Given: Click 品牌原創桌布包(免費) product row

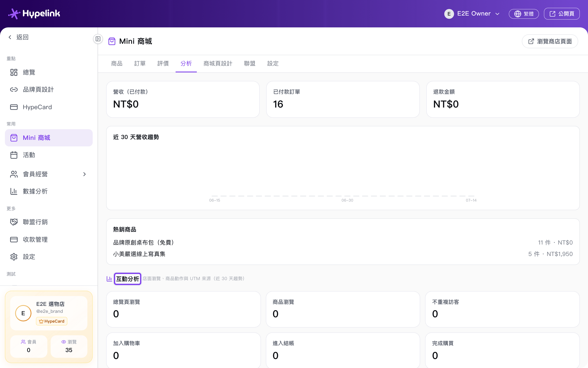Looking at the screenshot, I should (x=343, y=243).
